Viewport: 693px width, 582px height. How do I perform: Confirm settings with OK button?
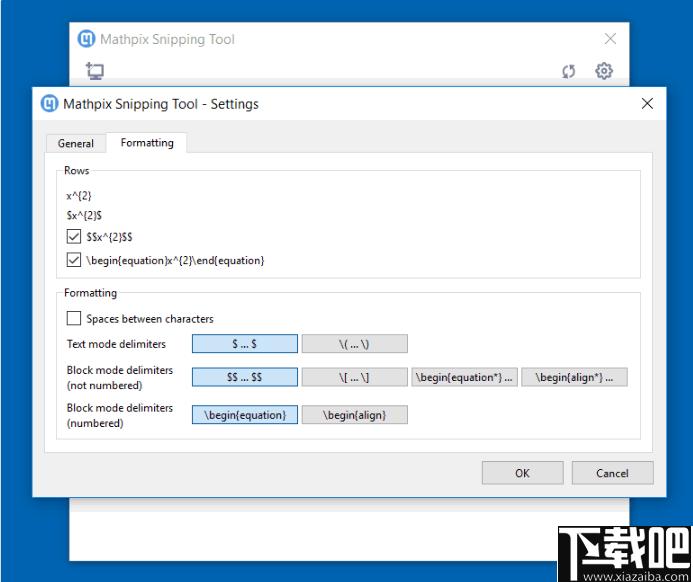[522, 473]
